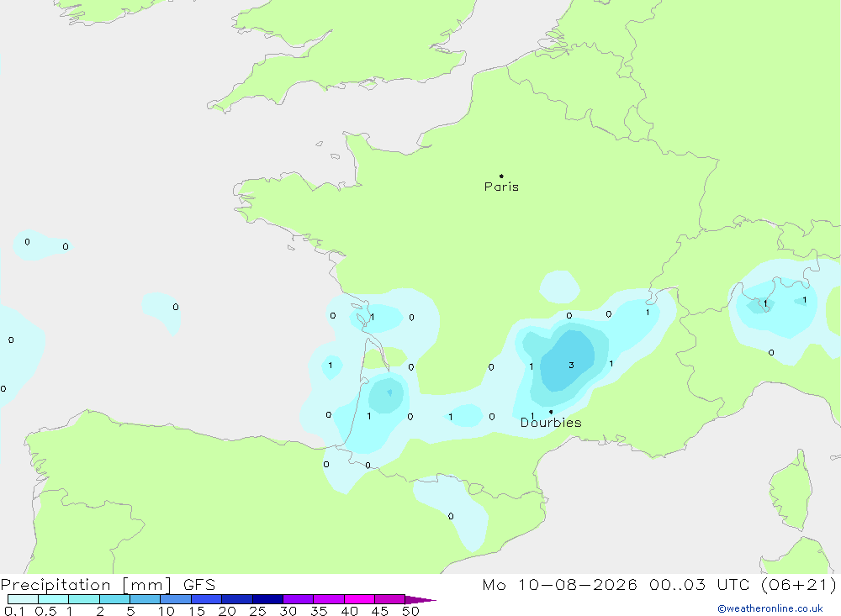Click the 'Precipitation [mm] GFS' title text

tap(108, 584)
